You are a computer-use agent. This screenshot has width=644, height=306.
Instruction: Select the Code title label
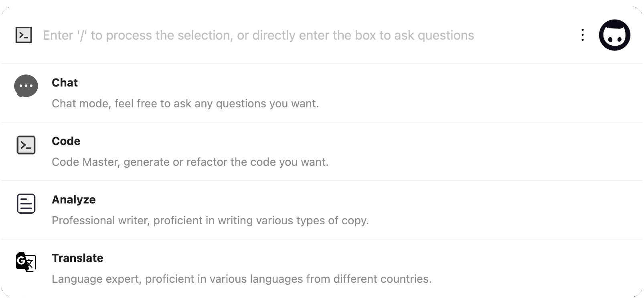coord(66,141)
